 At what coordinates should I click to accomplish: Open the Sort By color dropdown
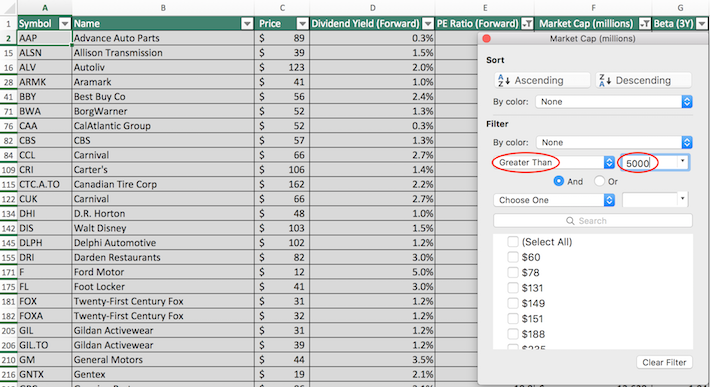[614, 102]
